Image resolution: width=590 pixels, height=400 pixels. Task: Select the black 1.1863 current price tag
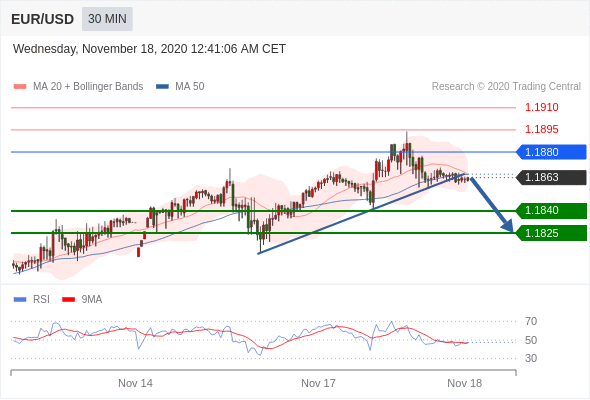coord(551,177)
